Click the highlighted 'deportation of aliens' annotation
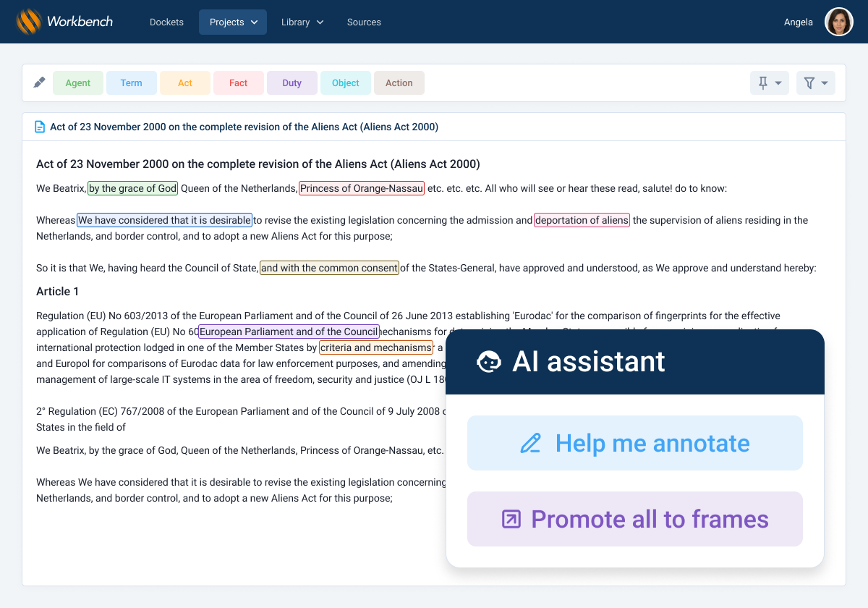Screen dimensions: 868x608 click(x=582, y=220)
